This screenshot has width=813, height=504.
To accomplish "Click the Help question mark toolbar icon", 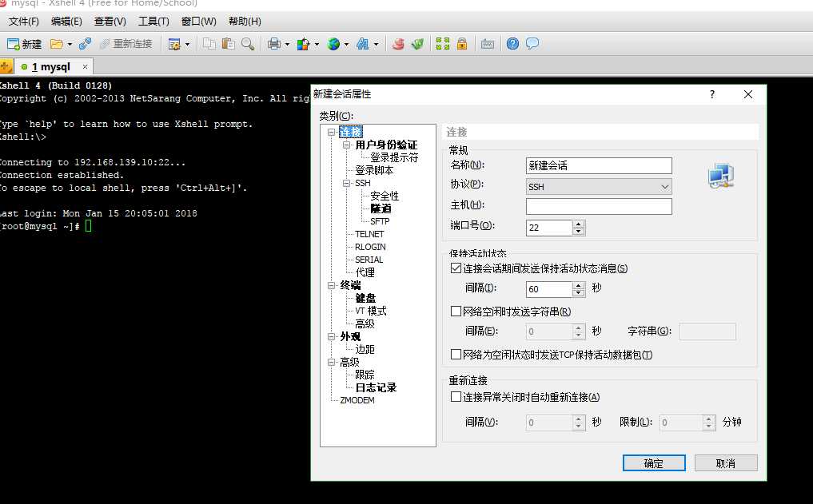I will coord(512,44).
